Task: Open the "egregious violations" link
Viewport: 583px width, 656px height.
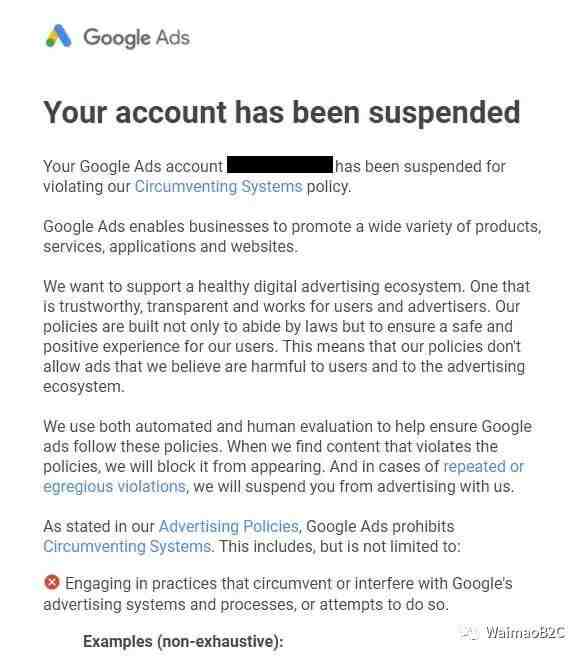Action: click(114, 487)
